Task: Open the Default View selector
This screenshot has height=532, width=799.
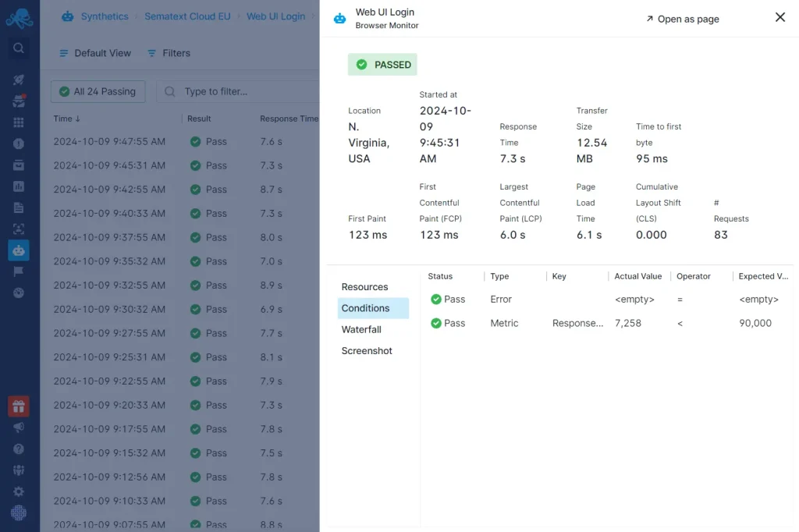Action: point(95,53)
